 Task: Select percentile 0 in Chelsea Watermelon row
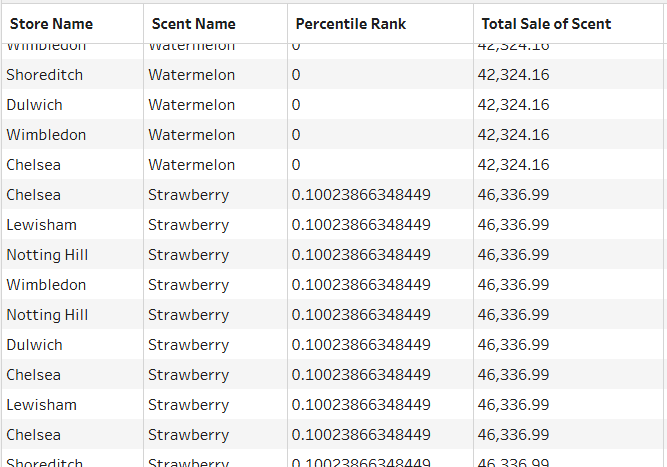(296, 165)
